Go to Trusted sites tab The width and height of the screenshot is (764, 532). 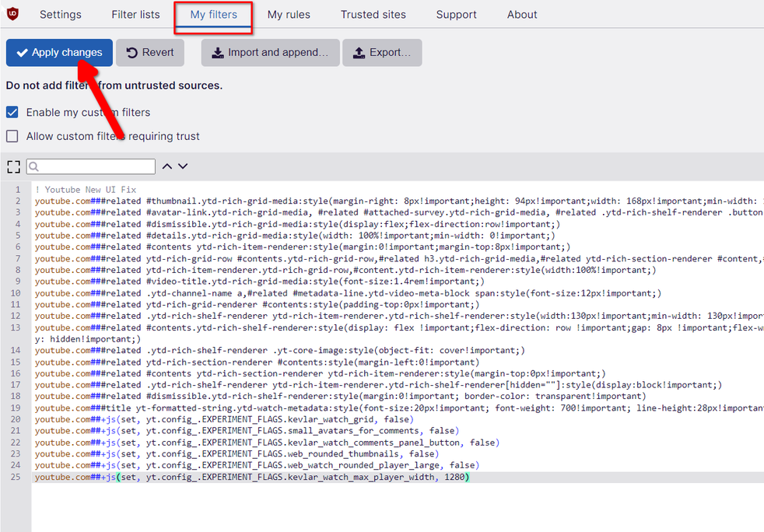(x=373, y=15)
